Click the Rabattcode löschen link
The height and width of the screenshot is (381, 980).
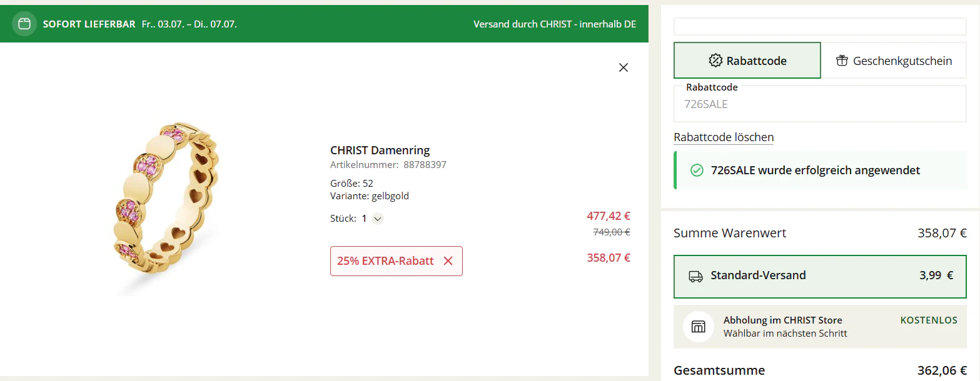[724, 137]
